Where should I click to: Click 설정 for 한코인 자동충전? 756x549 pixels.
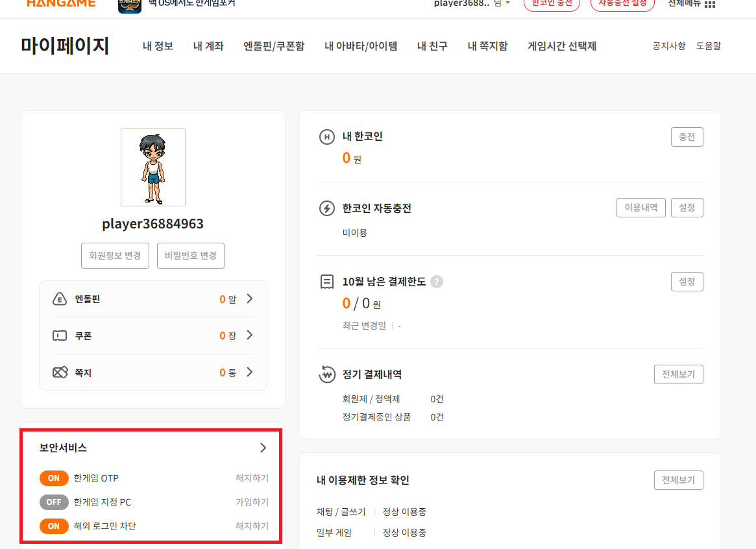click(687, 208)
